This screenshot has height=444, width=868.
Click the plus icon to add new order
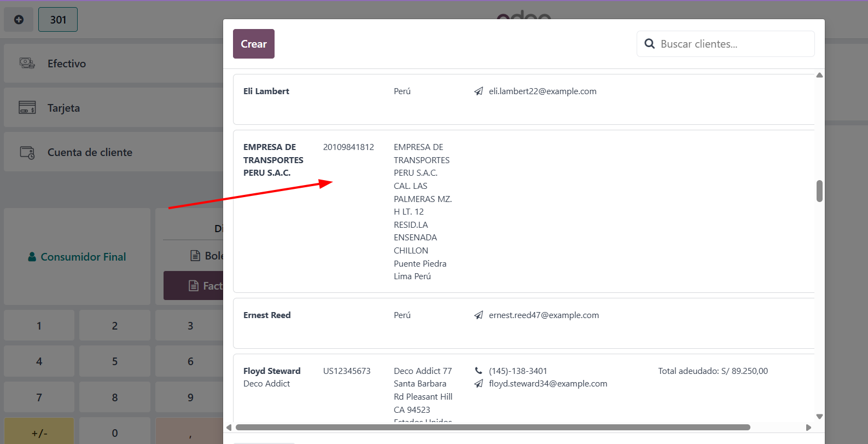tap(19, 20)
